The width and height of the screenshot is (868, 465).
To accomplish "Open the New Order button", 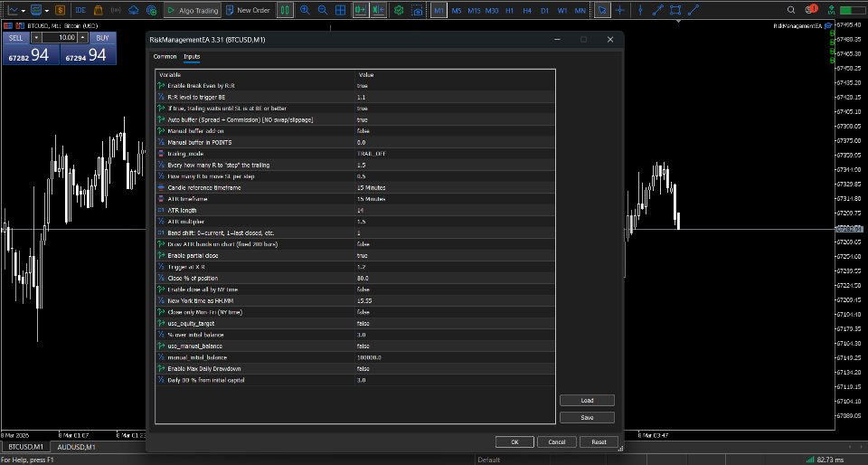I will click(x=248, y=10).
